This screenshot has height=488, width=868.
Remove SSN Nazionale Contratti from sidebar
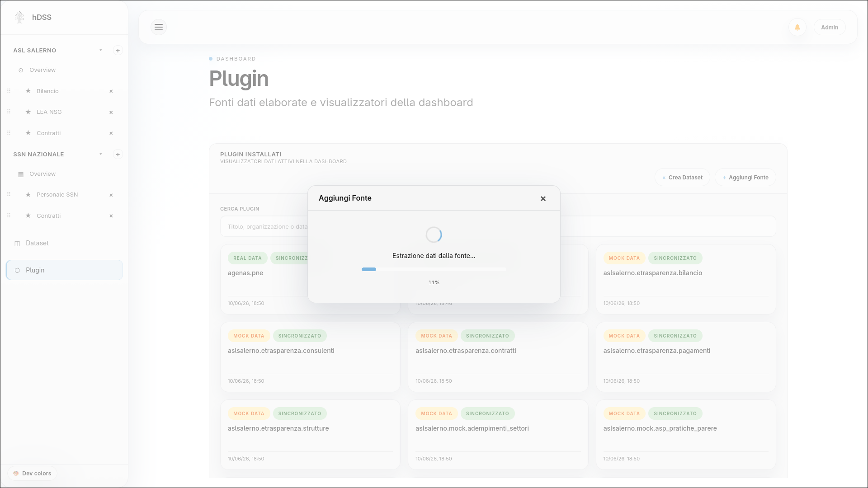click(x=111, y=216)
